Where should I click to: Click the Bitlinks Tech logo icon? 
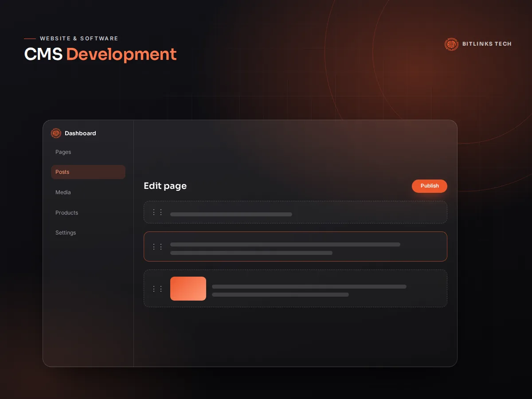coord(451,44)
